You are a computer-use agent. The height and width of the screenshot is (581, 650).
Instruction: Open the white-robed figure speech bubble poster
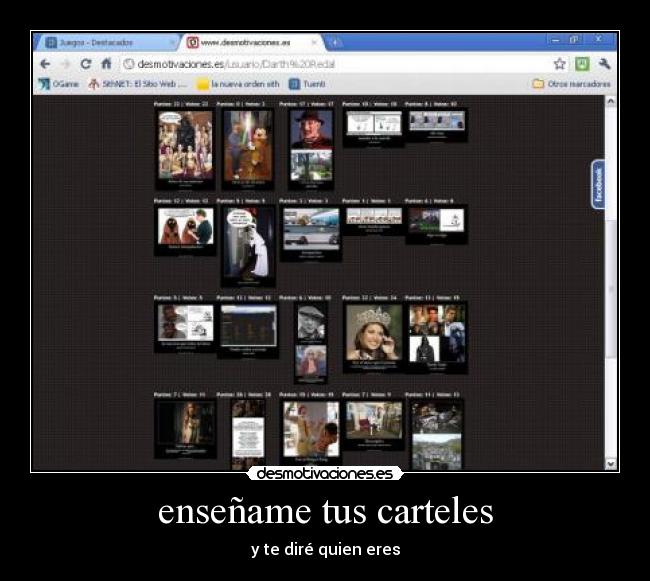point(248,246)
